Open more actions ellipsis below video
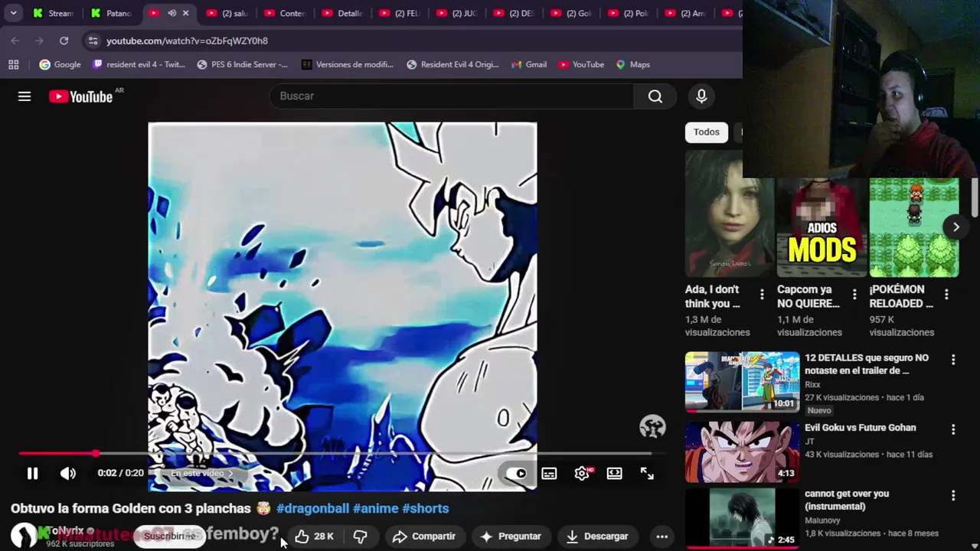 click(662, 536)
